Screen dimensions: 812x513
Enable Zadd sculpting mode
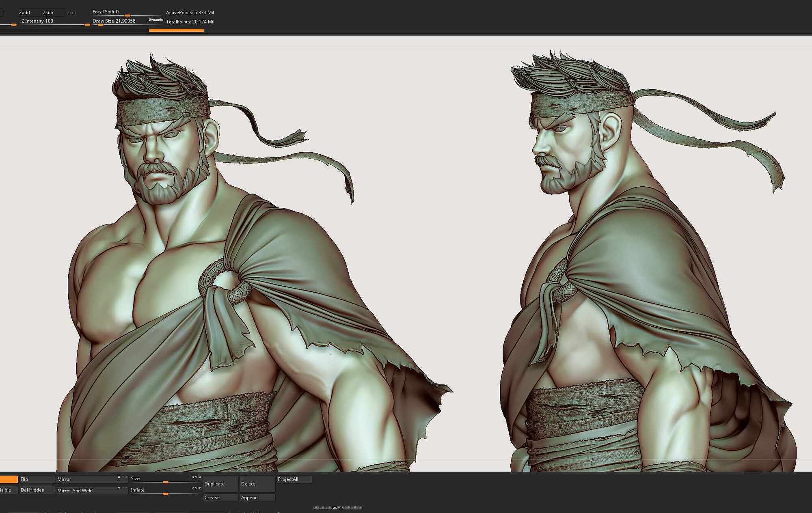pos(24,12)
